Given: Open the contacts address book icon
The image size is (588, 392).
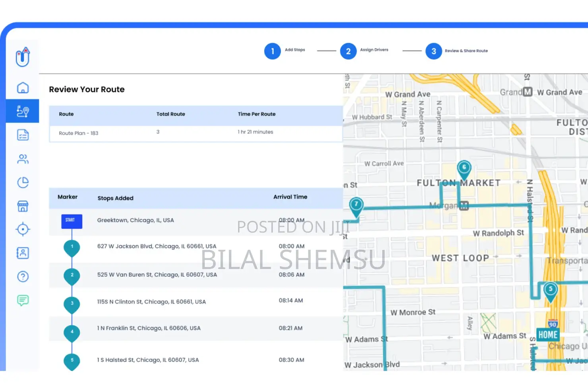Looking at the screenshot, I should tap(23, 253).
